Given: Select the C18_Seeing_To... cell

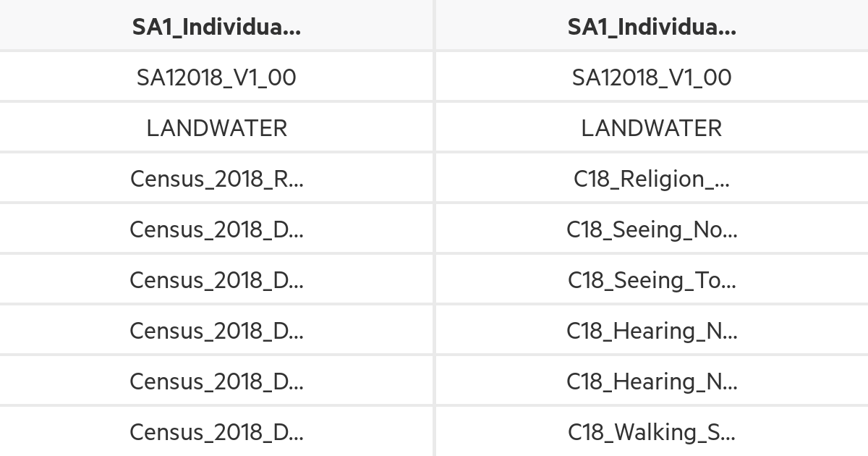Looking at the screenshot, I should click(651, 280).
